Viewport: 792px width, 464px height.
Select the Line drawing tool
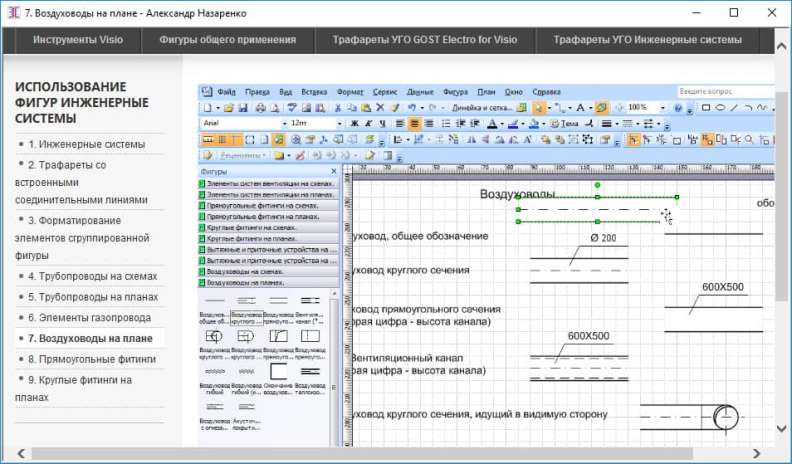734,108
